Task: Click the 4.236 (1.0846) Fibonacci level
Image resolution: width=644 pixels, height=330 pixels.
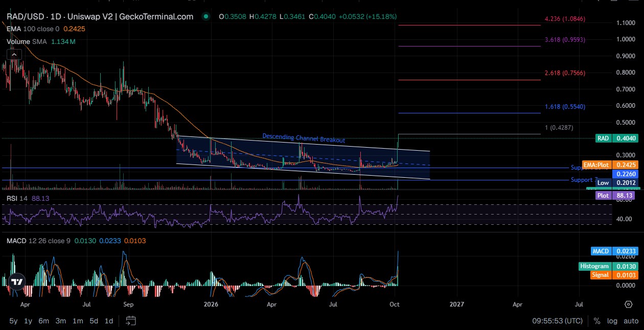Action: 565,19
